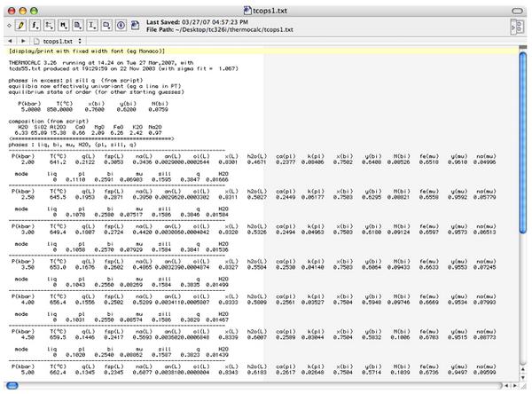This screenshot has height=394, width=532.
Task: Click the 'equilibrium state of order' line
Action: click(97, 91)
